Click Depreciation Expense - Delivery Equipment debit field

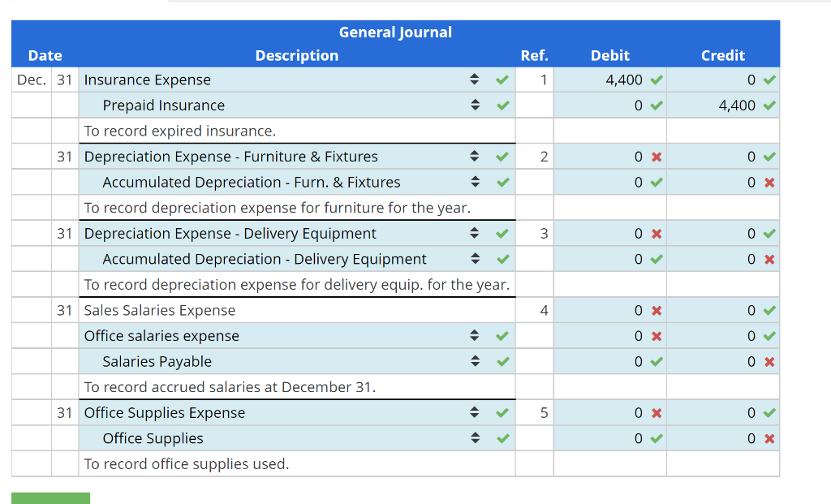point(610,233)
